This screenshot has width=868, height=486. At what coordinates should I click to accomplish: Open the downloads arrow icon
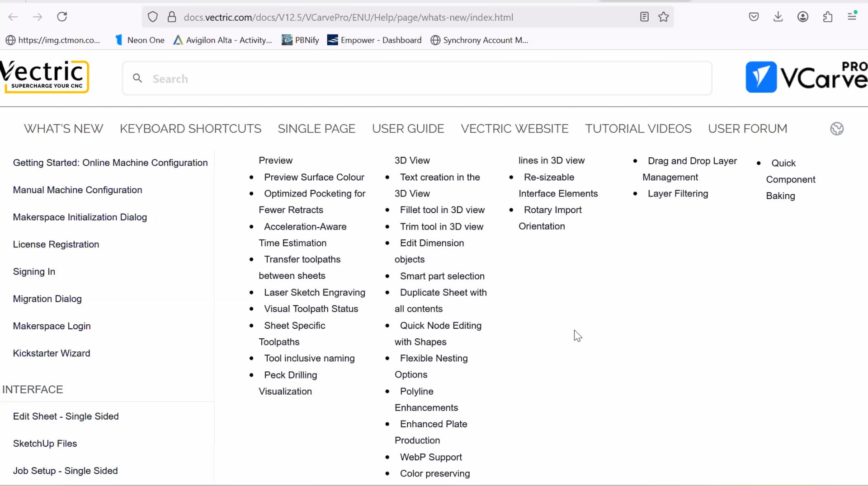(778, 17)
